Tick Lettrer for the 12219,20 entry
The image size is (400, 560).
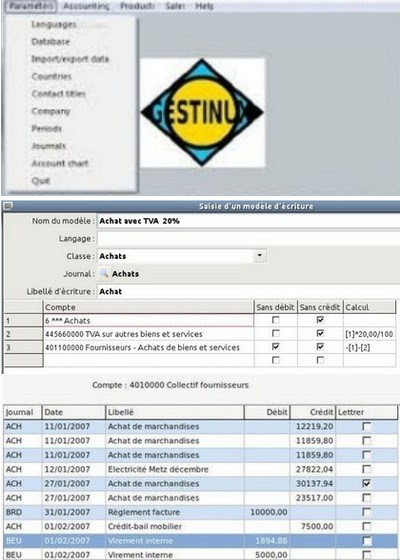(x=366, y=426)
